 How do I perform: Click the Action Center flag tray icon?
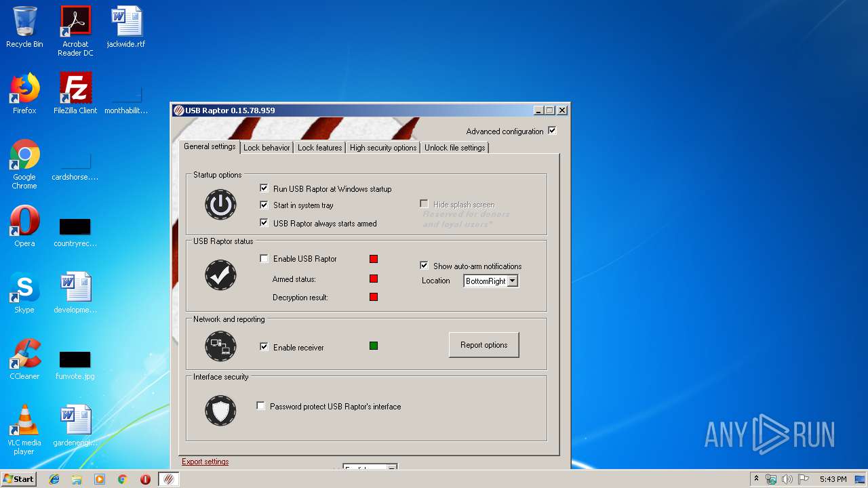804,479
